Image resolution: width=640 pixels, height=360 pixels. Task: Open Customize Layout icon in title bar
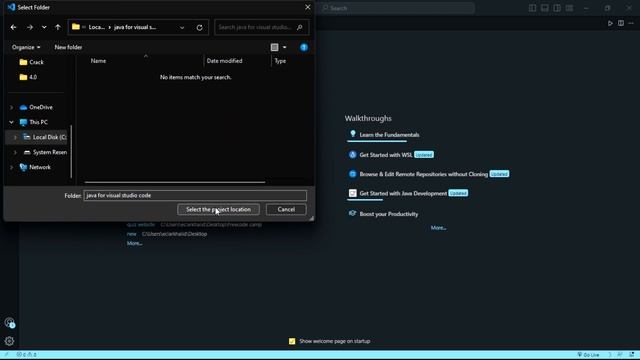tap(569, 8)
